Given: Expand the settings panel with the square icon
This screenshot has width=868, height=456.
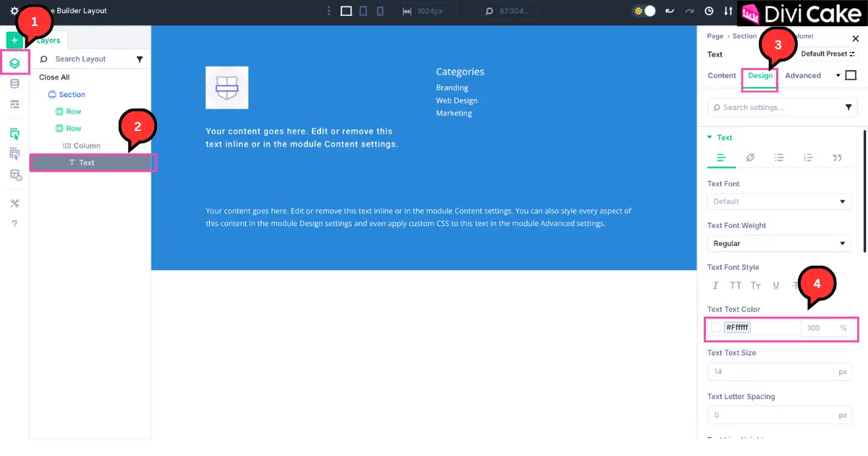Looking at the screenshot, I should pyautogui.click(x=851, y=75).
